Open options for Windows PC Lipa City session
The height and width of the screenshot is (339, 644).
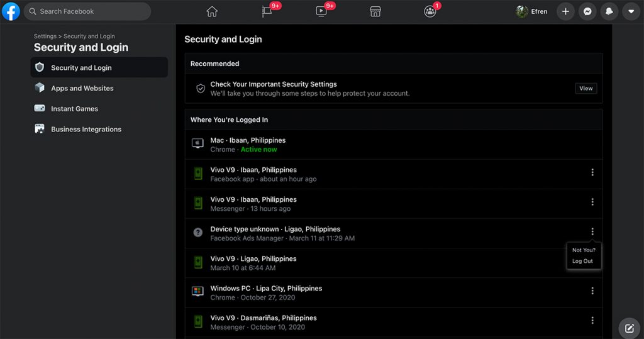(592, 291)
